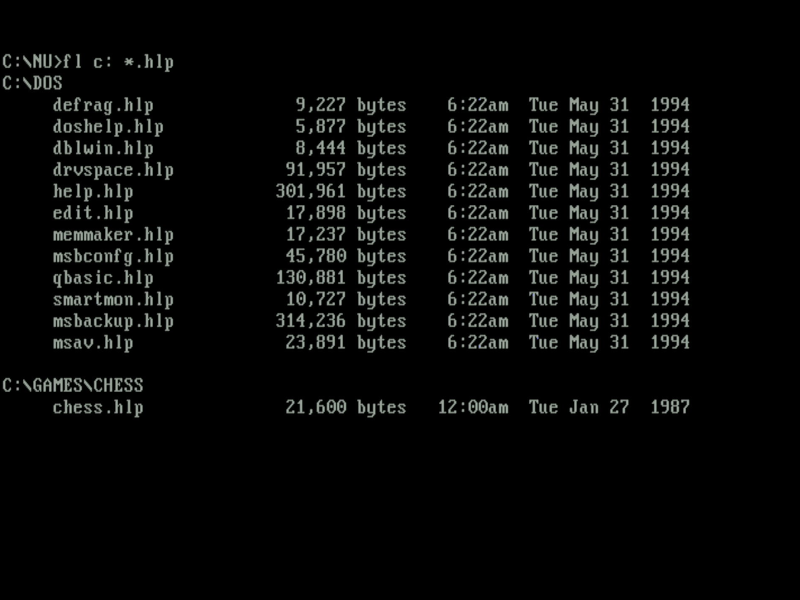Select the C:\DOS directory heading
800x600 pixels.
pyautogui.click(x=32, y=83)
